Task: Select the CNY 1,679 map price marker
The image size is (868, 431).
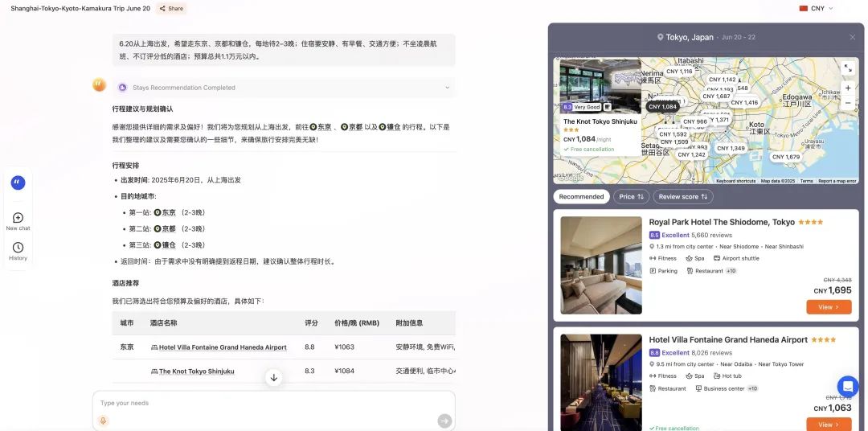Action: pyautogui.click(x=786, y=157)
